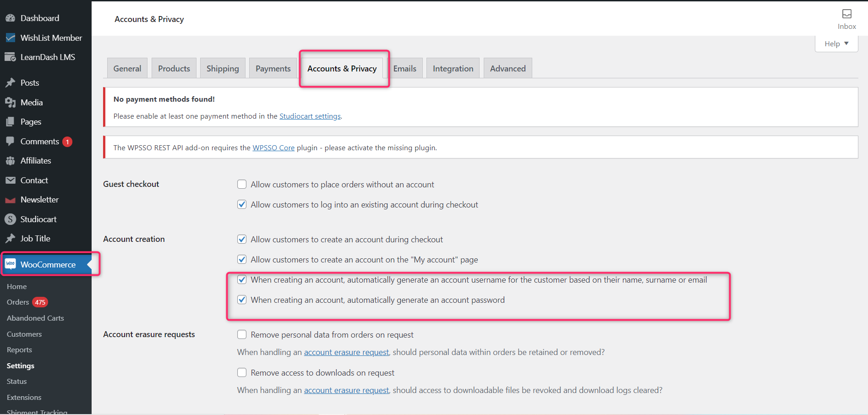Click the WooCommerce Woo logo icon
The height and width of the screenshot is (415, 868).
coord(10,264)
